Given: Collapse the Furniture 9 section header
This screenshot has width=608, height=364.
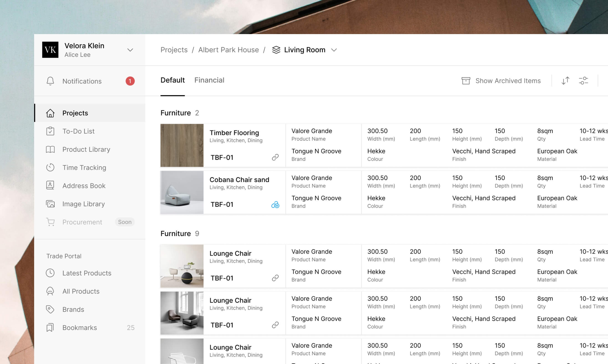Looking at the screenshot, I should 176,234.
